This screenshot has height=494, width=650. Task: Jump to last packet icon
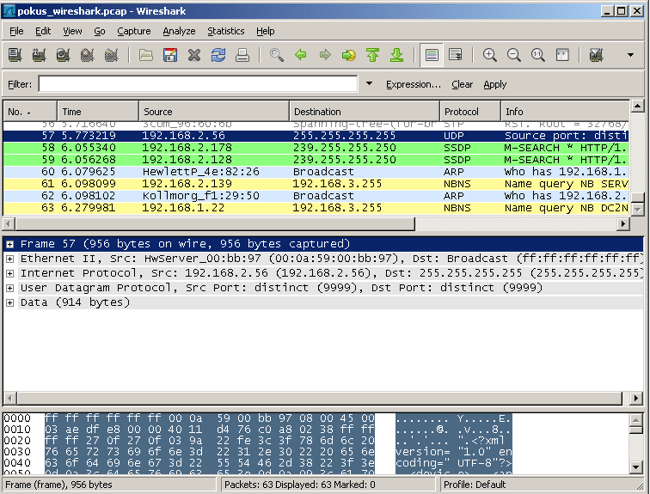[397, 55]
